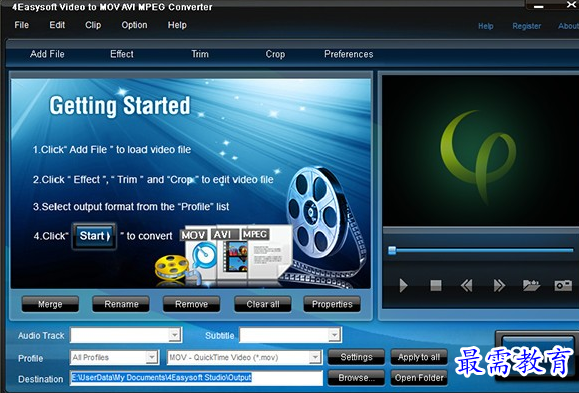
Task: Open the Trim tool
Action: 200,54
